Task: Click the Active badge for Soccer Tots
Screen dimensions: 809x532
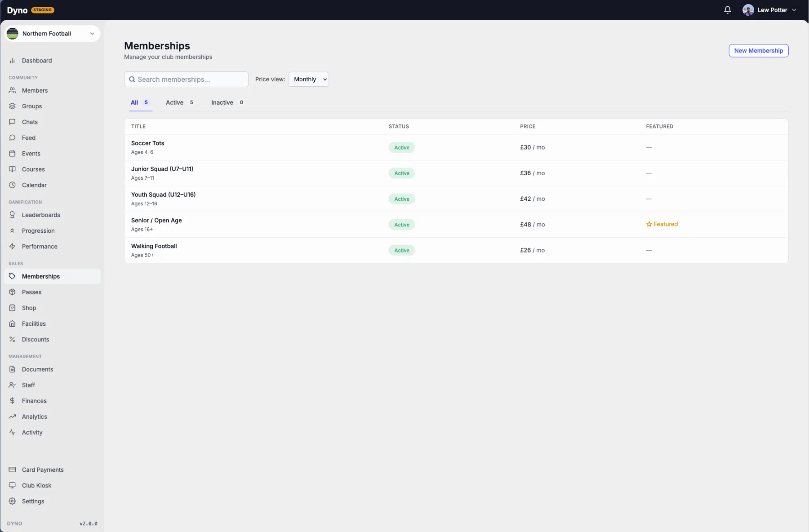Action: coord(402,147)
